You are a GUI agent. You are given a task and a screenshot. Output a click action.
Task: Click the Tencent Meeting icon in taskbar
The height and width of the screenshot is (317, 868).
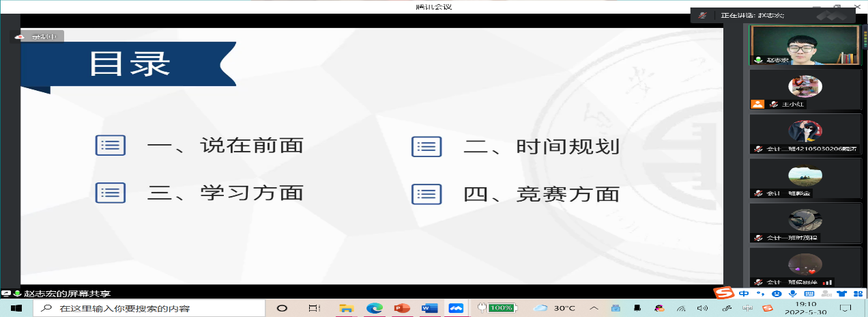coord(456,308)
